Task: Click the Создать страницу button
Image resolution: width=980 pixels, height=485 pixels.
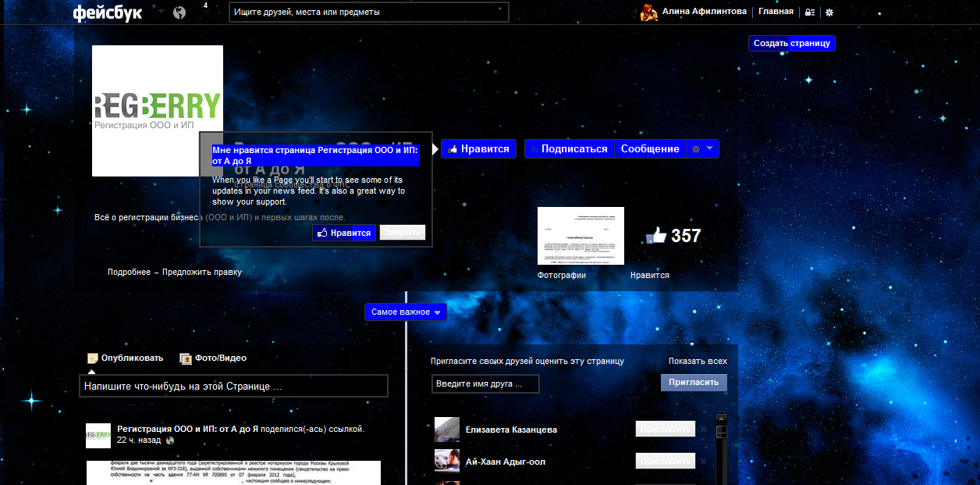Action: (x=792, y=44)
